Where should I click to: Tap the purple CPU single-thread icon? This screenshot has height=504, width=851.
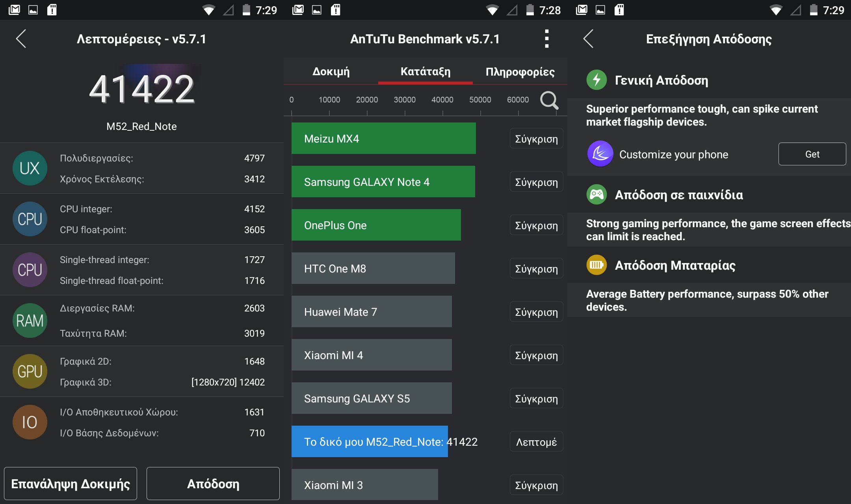tap(30, 270)
